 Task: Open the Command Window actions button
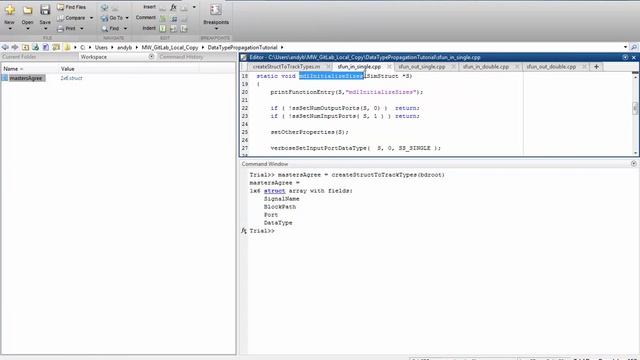click(x=634, y=164)
